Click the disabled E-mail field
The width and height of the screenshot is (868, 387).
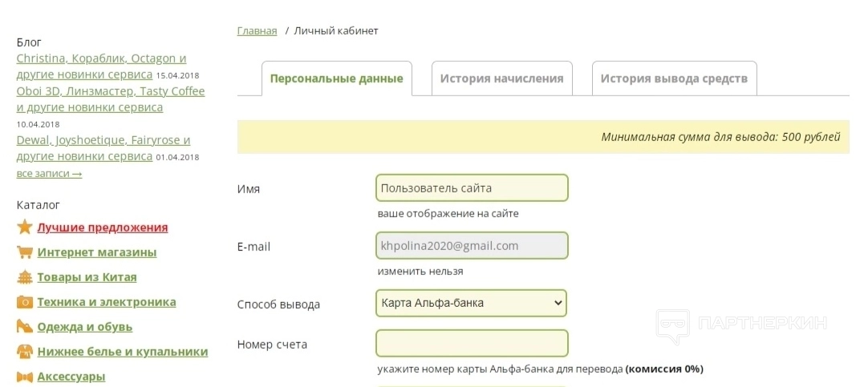(x=471, y=245)
